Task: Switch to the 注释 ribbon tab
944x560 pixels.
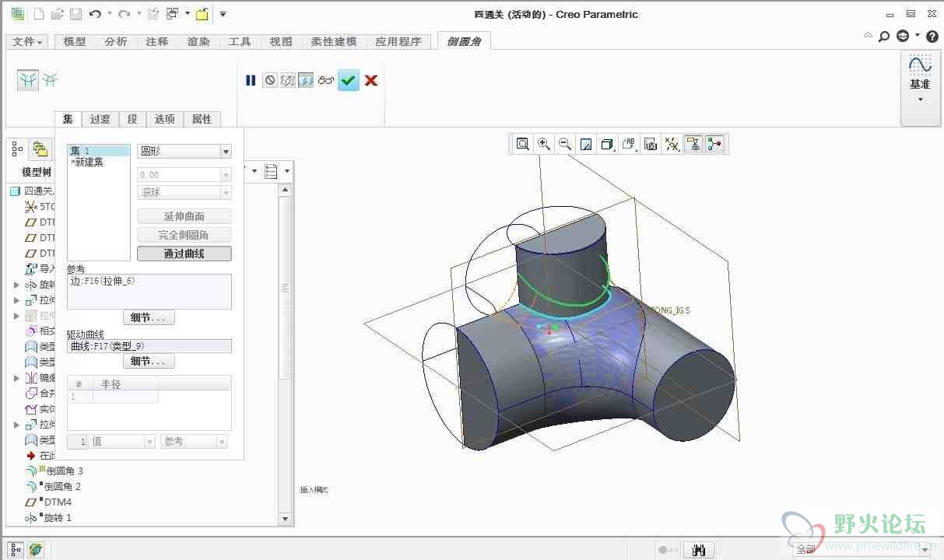Action: click(157, 42)
